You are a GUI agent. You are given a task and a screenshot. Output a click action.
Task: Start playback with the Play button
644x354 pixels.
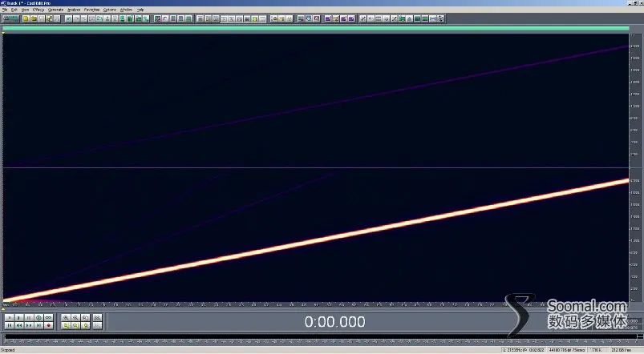pos(19,317)
